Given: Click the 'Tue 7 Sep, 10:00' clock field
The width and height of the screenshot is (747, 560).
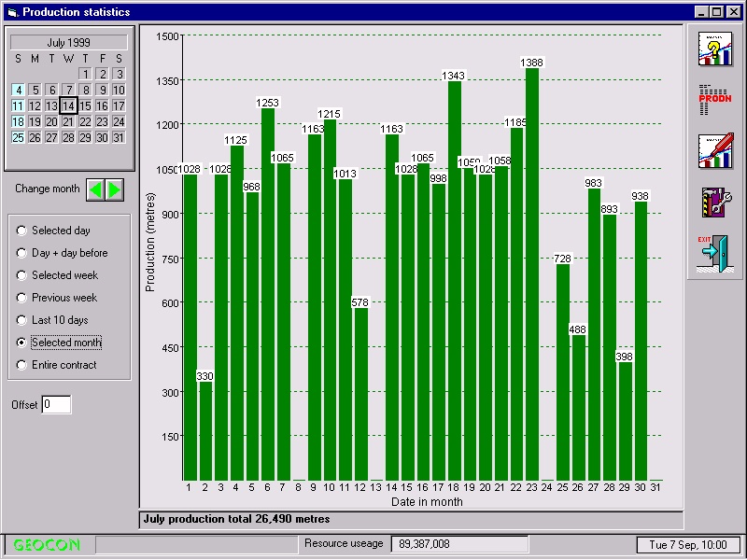Looking at the screenshot, I should 688,545.
